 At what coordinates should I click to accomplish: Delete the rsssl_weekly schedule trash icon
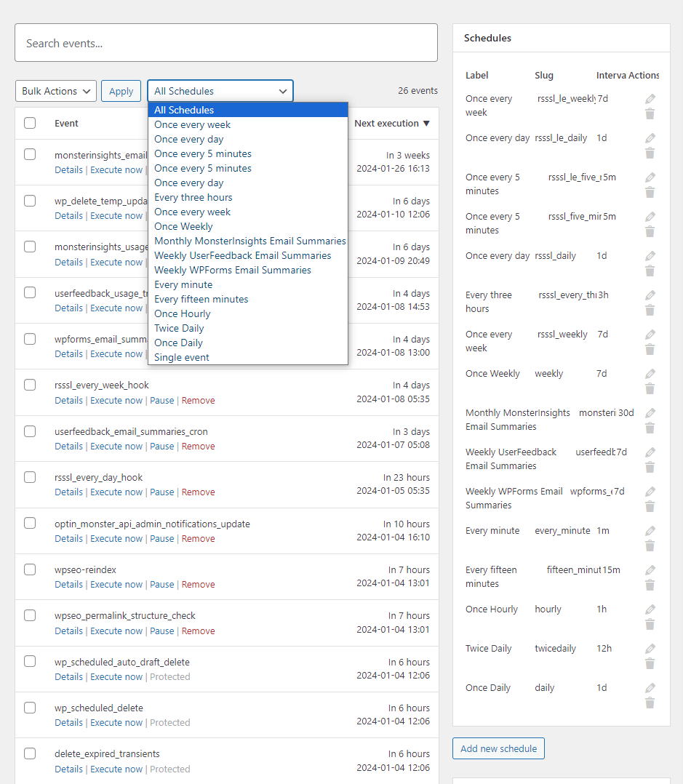650,350
